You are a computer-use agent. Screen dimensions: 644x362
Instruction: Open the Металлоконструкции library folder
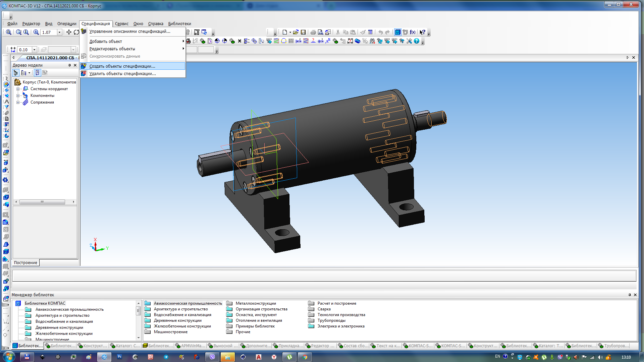click(256, 303)
